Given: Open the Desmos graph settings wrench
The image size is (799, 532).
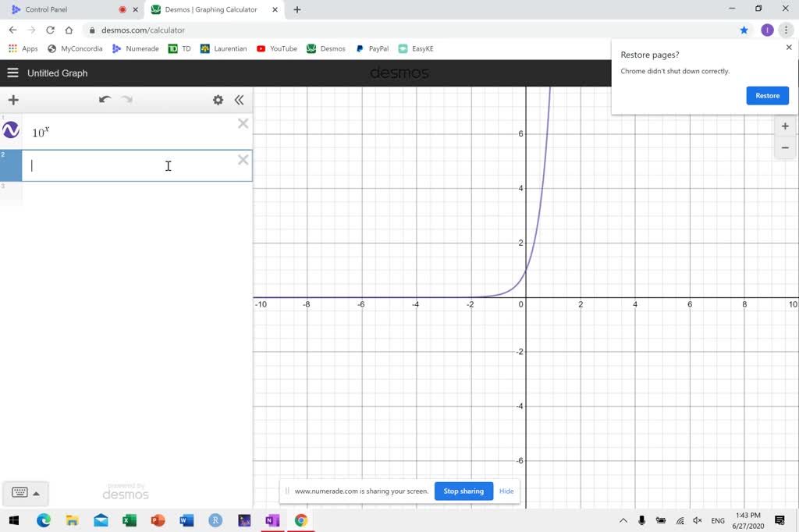Looking at the screenshot, I should point(218,100).
